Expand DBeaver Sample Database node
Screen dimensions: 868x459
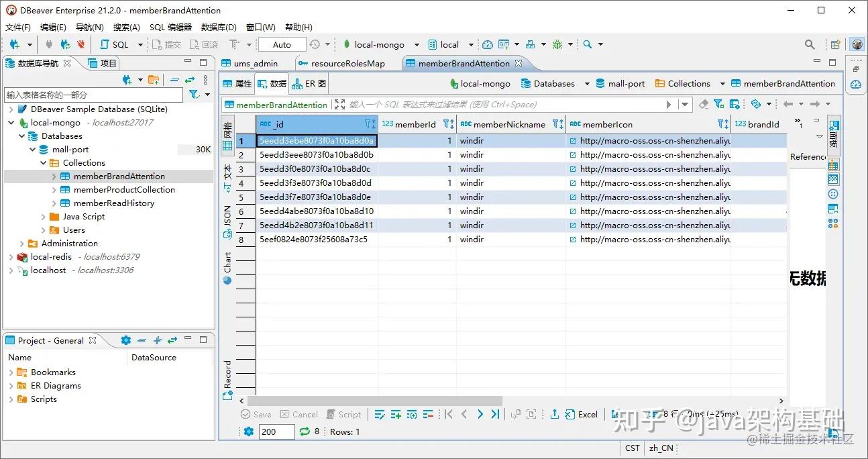11,109
